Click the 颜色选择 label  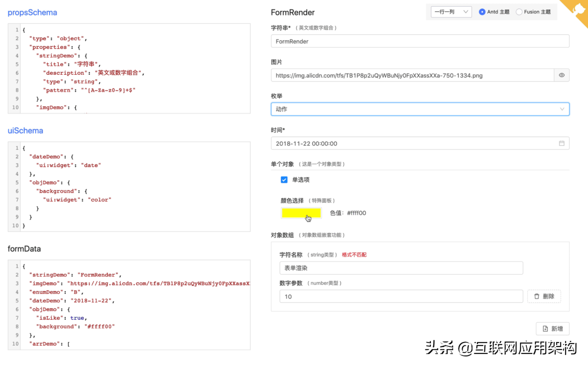pyautogui.click(x=292, y=200)
